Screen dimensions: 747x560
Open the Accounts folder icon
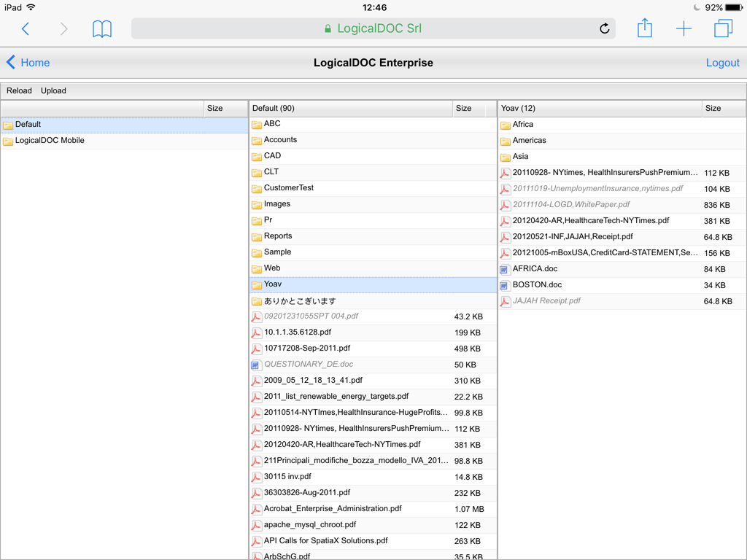coord(257,141)
